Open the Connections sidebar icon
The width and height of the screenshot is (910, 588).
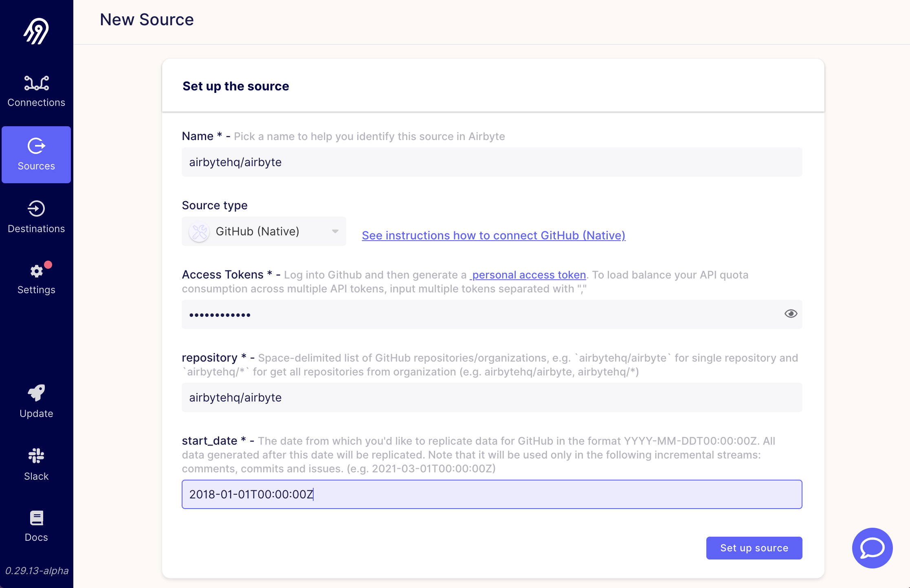tap(36, 83)
